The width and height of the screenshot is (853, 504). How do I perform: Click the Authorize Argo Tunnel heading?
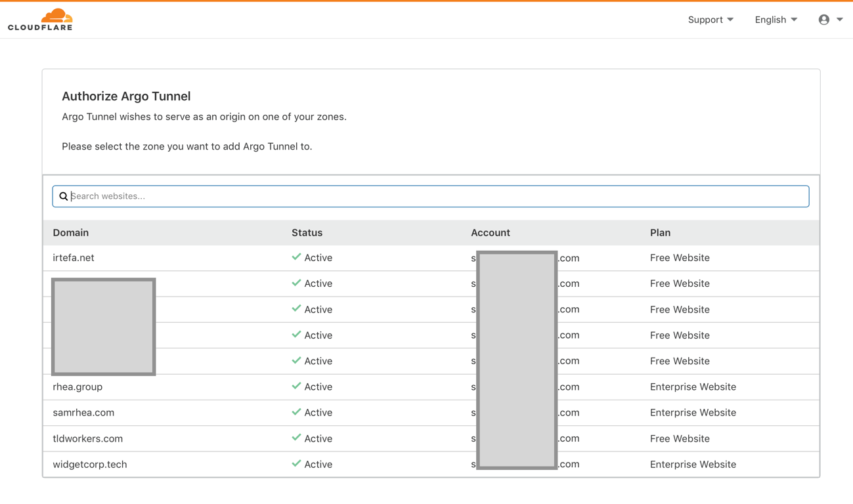126,96
